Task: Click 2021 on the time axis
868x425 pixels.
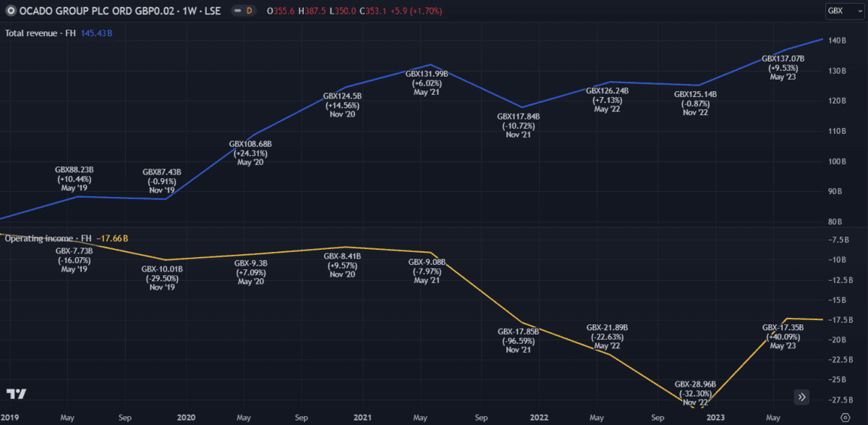Action: coord(362,418)
